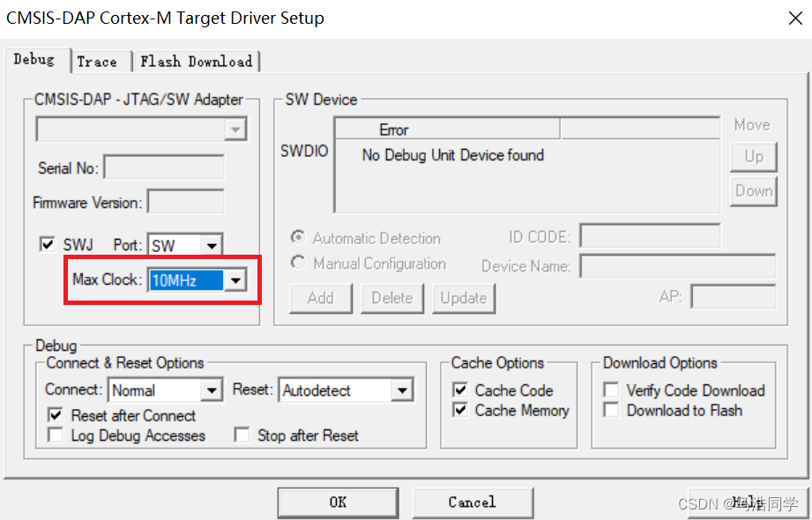812x520 pixels.
Task: Toggle Reset after Connect checkbox
Action: click(x=55, y=415)
